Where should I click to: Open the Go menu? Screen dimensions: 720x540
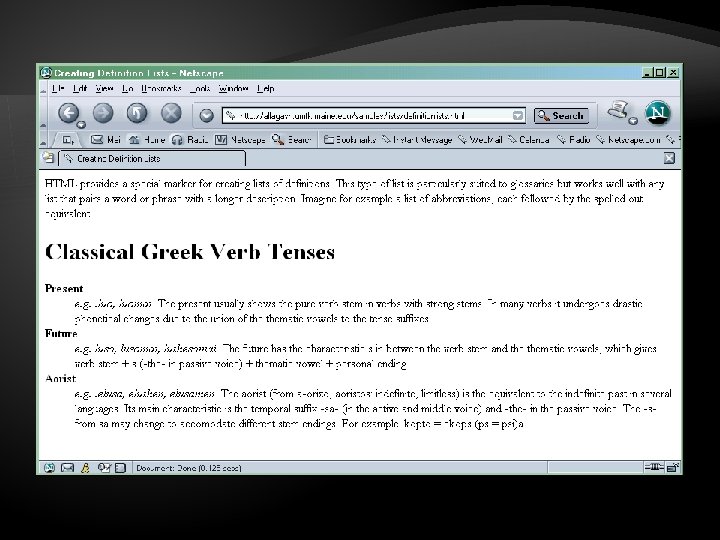[x=128, y=88]
